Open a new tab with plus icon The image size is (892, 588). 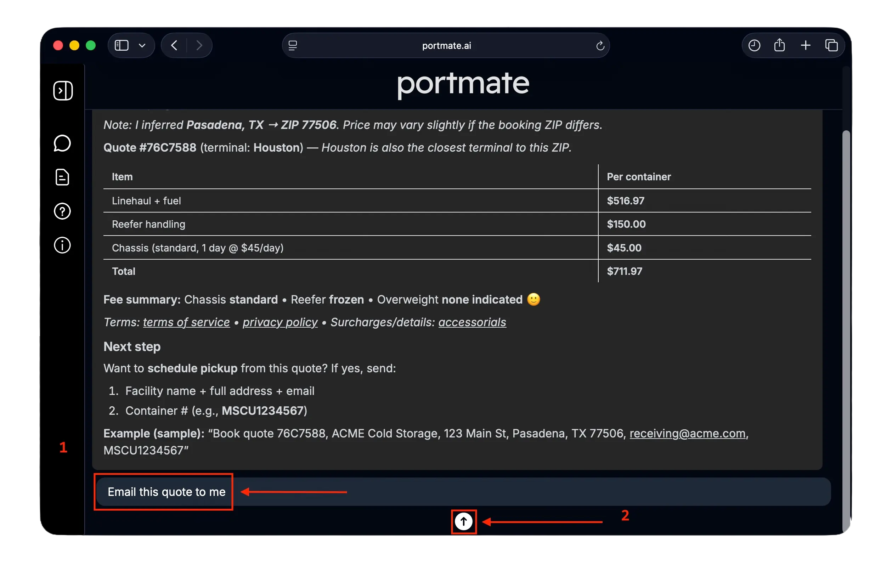click(806, 45)
